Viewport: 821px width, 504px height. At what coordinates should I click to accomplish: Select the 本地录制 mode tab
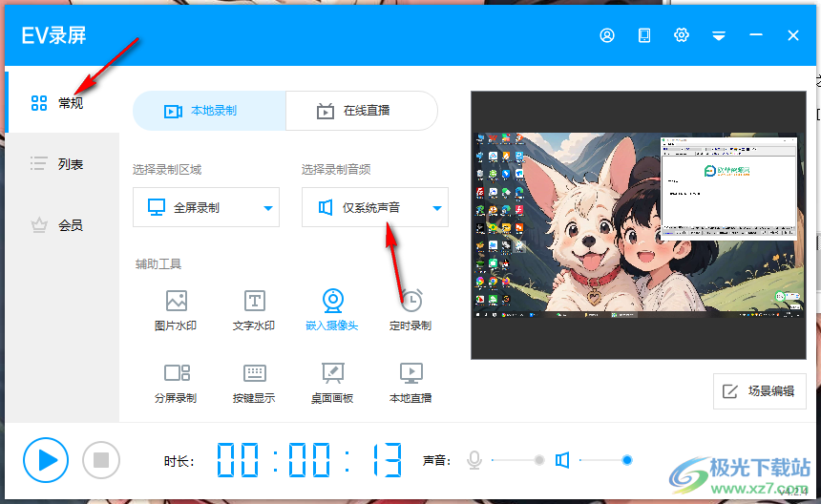[209, 111]
